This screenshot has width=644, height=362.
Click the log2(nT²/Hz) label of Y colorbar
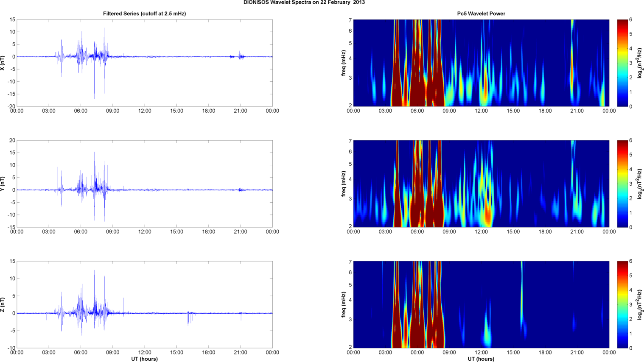pos(640,184)
